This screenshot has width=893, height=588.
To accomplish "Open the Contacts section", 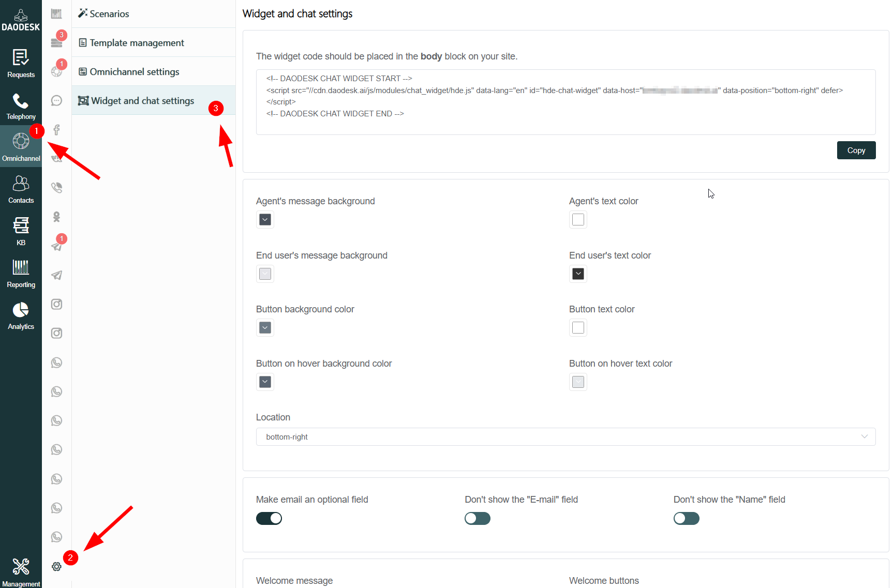I will click(x=21, y=189).
